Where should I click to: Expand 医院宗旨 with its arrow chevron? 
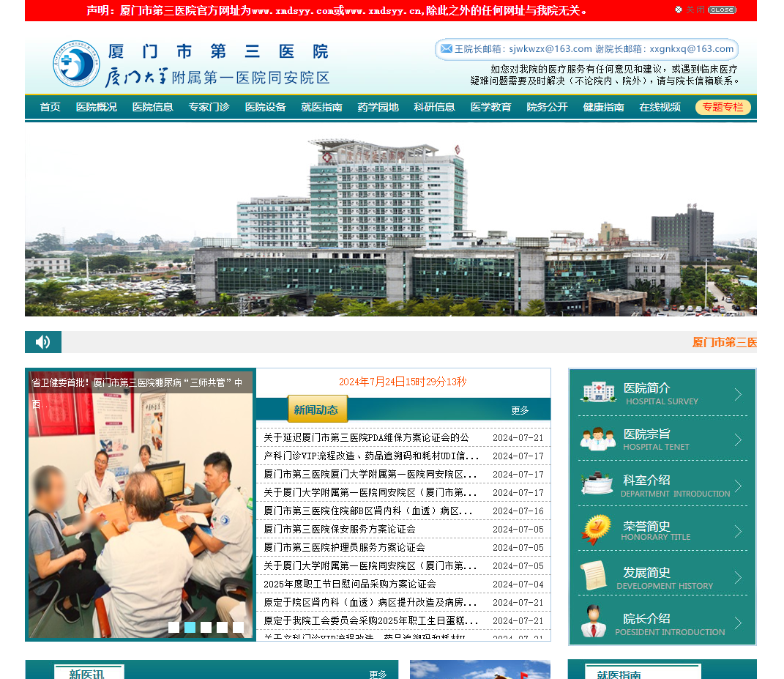point(738,439)
